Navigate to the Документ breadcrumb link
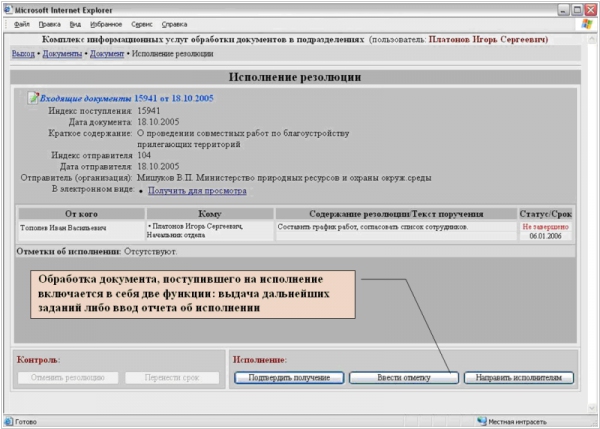This screenshot has width=600, height=429. point(108,52)
